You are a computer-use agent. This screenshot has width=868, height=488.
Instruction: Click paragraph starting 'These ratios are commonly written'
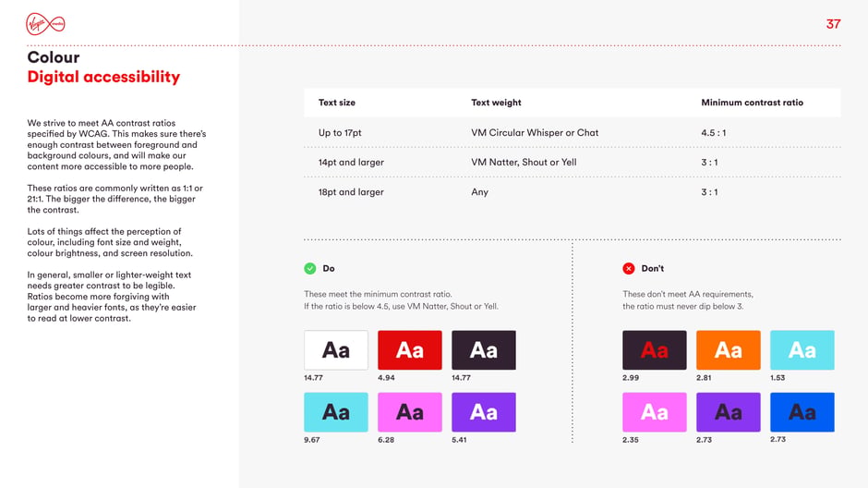115,199
